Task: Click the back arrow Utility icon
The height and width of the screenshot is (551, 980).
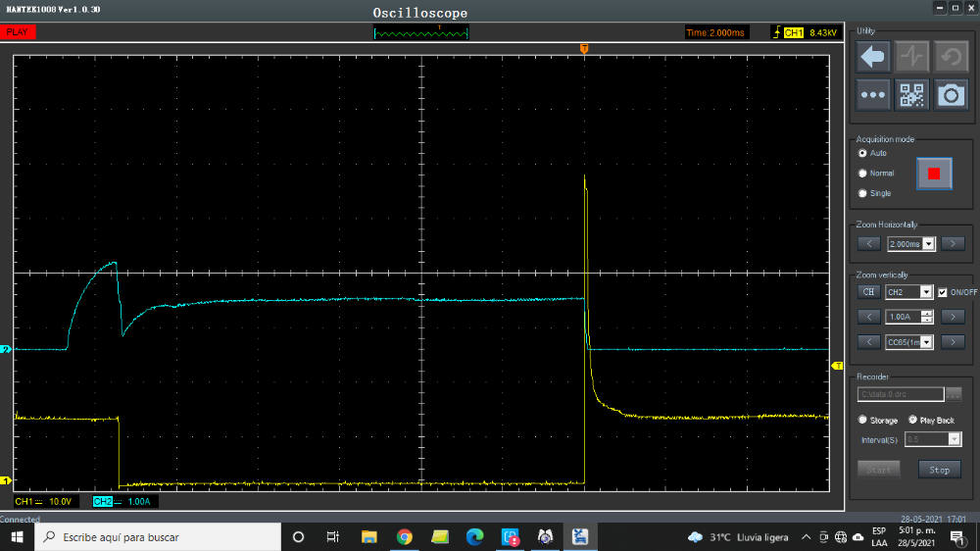Action: coord(873,57)
